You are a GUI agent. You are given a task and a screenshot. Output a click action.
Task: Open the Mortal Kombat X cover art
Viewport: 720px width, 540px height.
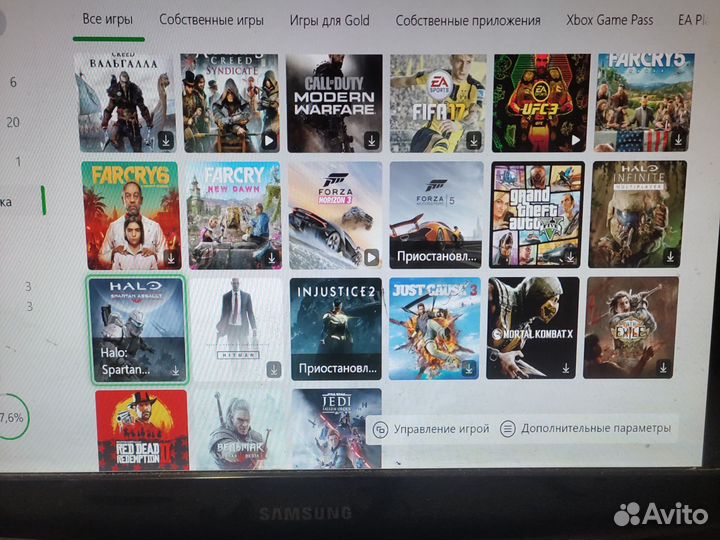(x=533, y=328)
